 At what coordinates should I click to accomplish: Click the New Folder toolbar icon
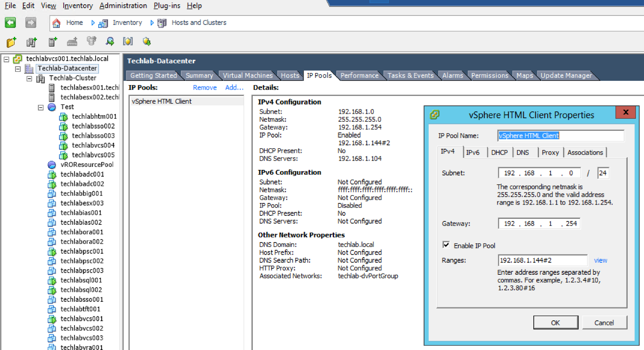point(11,42)
